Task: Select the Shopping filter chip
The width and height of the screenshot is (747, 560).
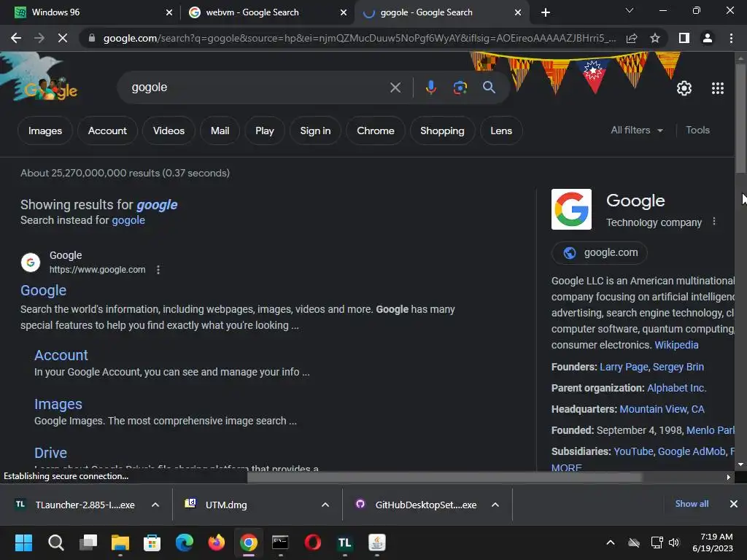Action: [442, 131]
